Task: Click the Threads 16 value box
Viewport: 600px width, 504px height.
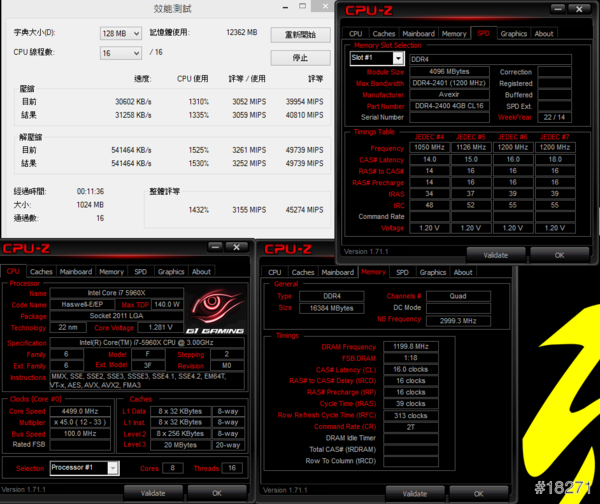Action: (232, 468)
